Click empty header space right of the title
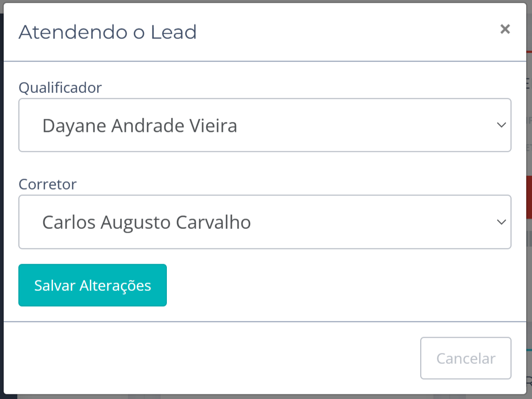 point(341,33)
